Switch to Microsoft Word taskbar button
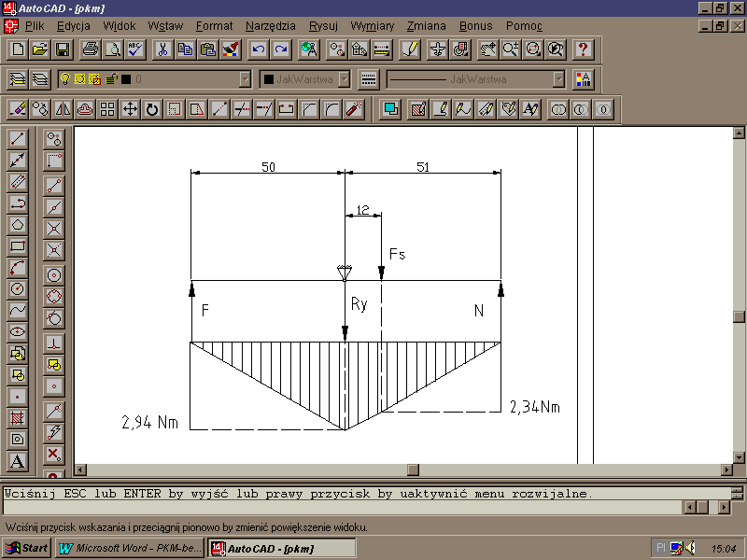The width and height of the screenshot is (747, 560). tap(129, 548)
